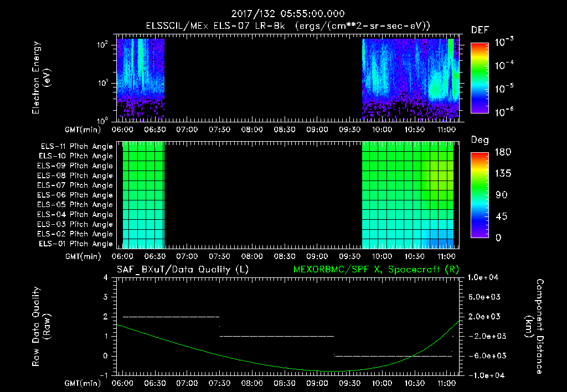Click the 09:00 tick under the pitch angle panel
The image size is (567, 392).
[317, 257]
